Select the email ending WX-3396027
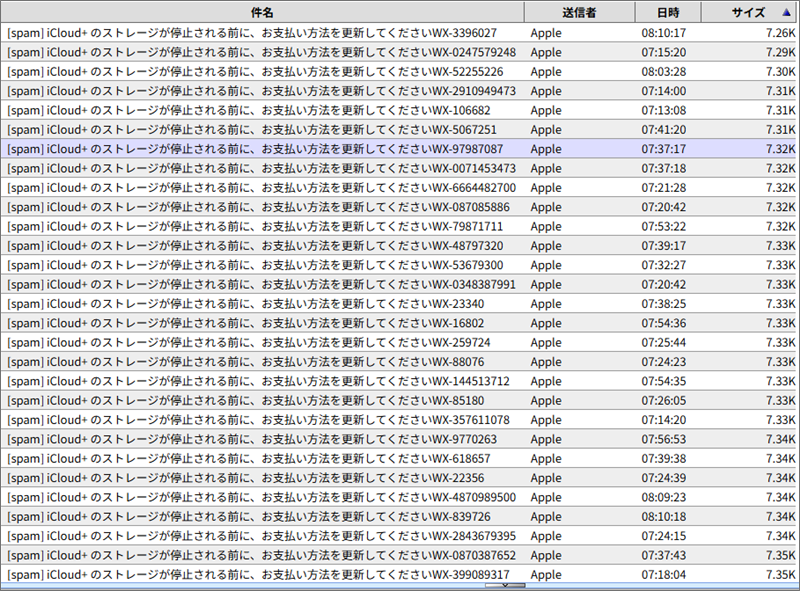The width and height of the screenshot is (800, 591). click(x=400, y=33)
